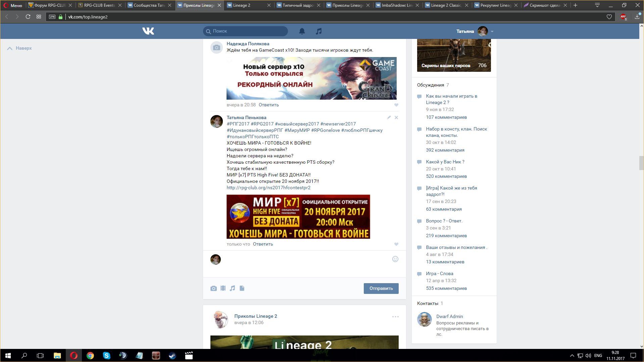Image resolution: width=644 pixels, height=362 pixels.
Task: Focus the comment text box
Action: 305,263
